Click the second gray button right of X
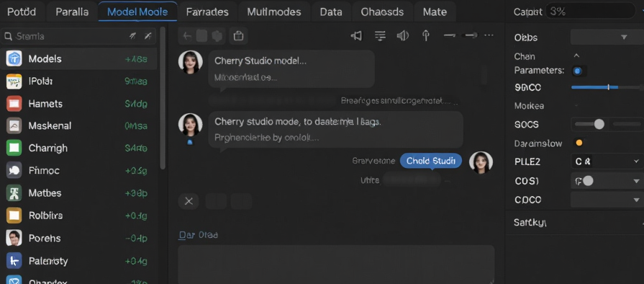This screenshot has width=644, height=284. [241, 201]
